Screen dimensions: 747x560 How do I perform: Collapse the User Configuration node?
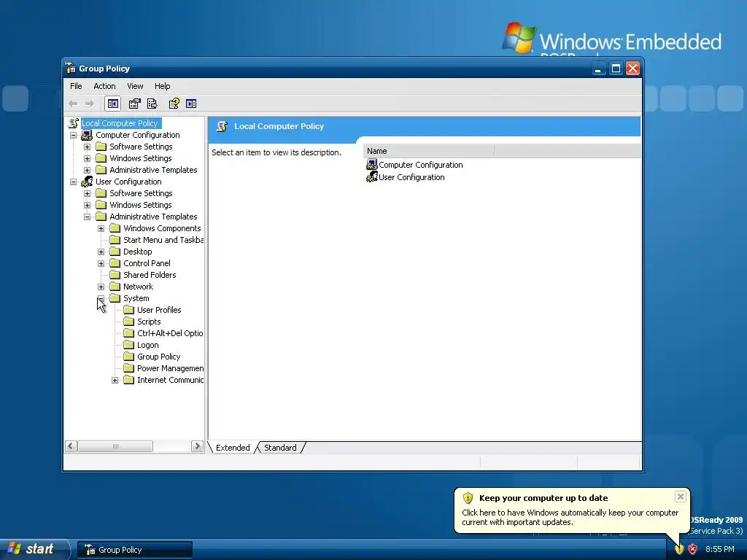click(x=74, y=182)
